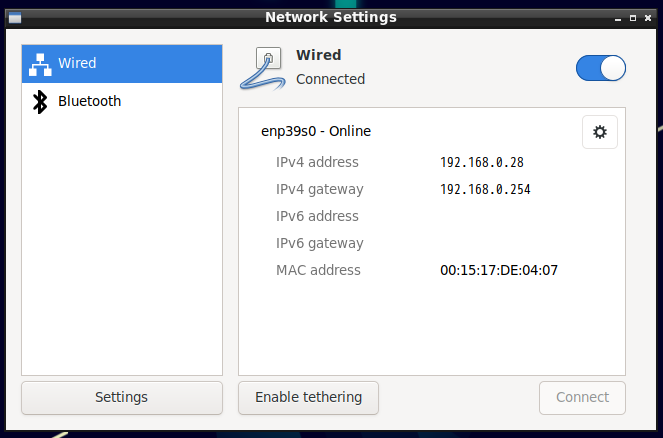Click the window menu icon in title bar
The height and width of the screenshot is (438, 663).
15,18
